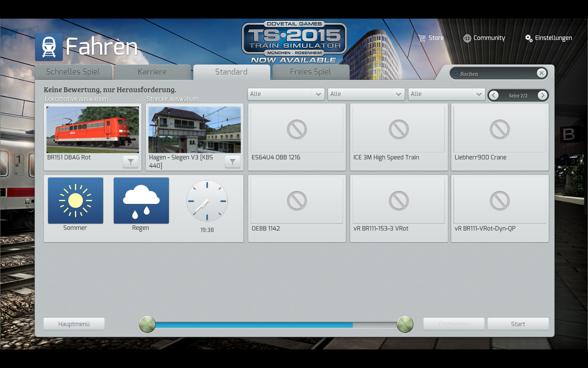Open the Store link
Screen dimensions: 588x368
click(x=436, y=38)
